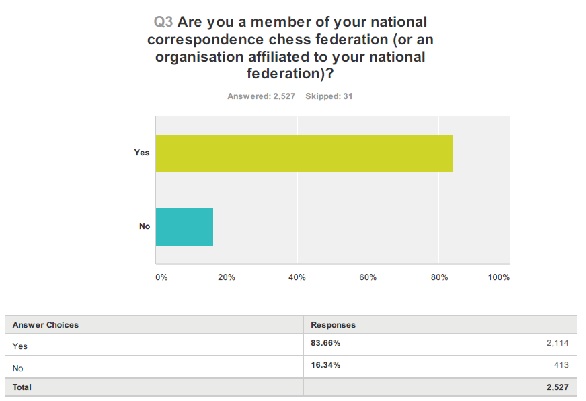Click the 16.34% percentage cell
The width and height of the screenshot is (586, 401).
coord(326,365)
